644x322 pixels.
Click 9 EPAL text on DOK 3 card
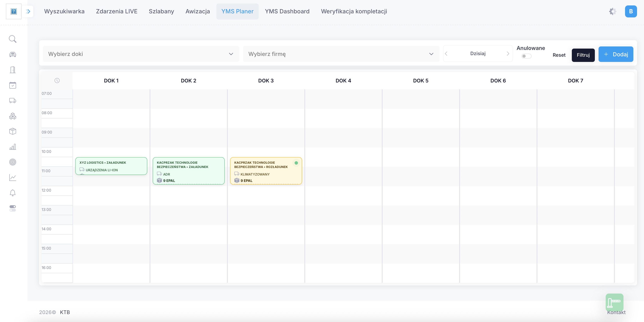247,181
